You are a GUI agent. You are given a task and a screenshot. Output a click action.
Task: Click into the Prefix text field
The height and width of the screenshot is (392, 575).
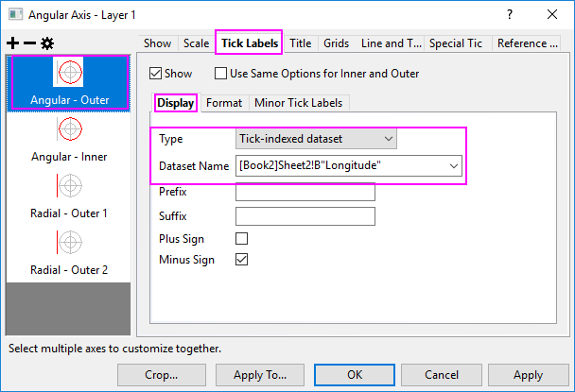point(305,192)
